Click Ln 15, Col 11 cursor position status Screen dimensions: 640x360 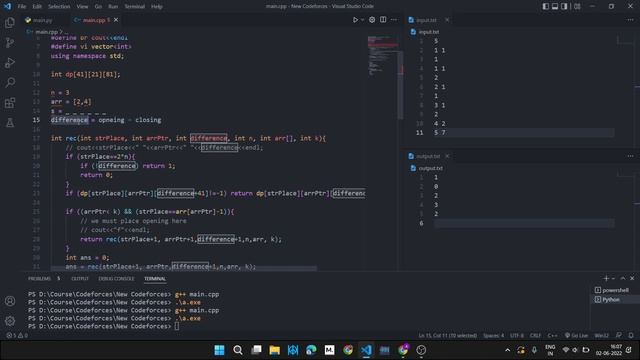[447, 335]
